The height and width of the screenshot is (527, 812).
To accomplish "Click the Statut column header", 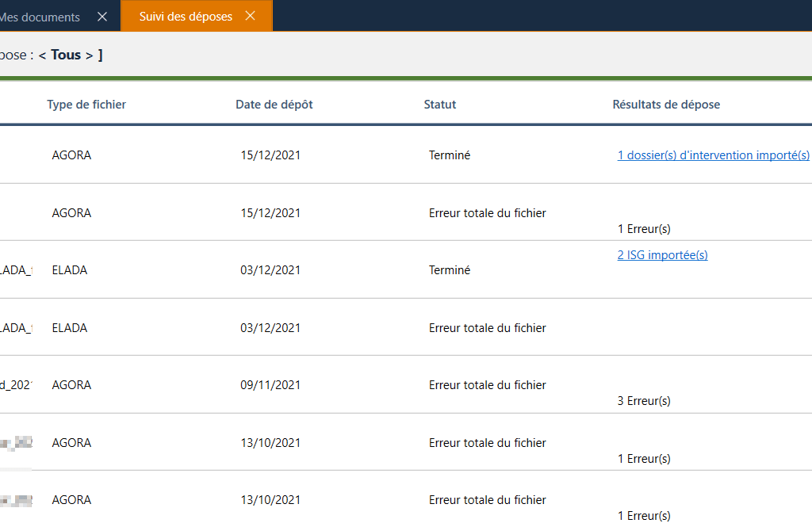I will [x=440, y=105].
